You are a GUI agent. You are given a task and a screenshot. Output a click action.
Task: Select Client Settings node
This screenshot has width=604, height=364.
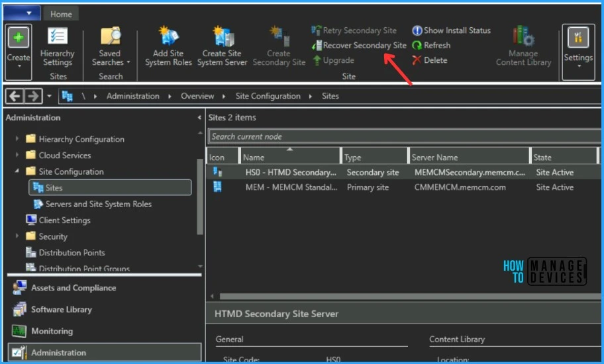click(58, 220)
